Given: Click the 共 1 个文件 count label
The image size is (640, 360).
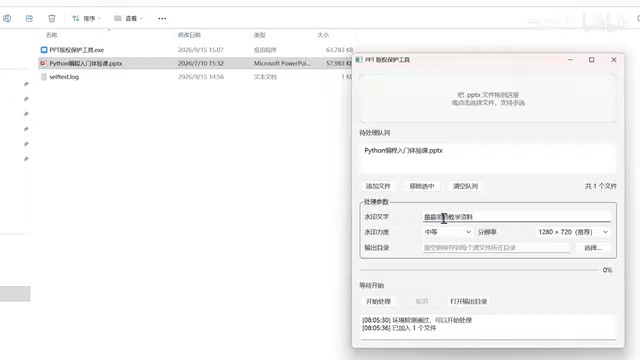Looking at the screenshot, I should pyautogui.click(x=600, y=186).
